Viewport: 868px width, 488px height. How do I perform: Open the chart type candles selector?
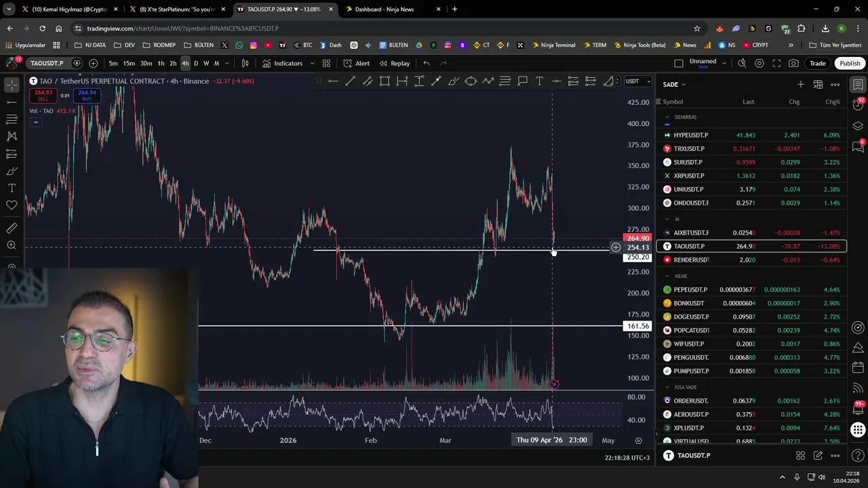[x=245, y=63]
